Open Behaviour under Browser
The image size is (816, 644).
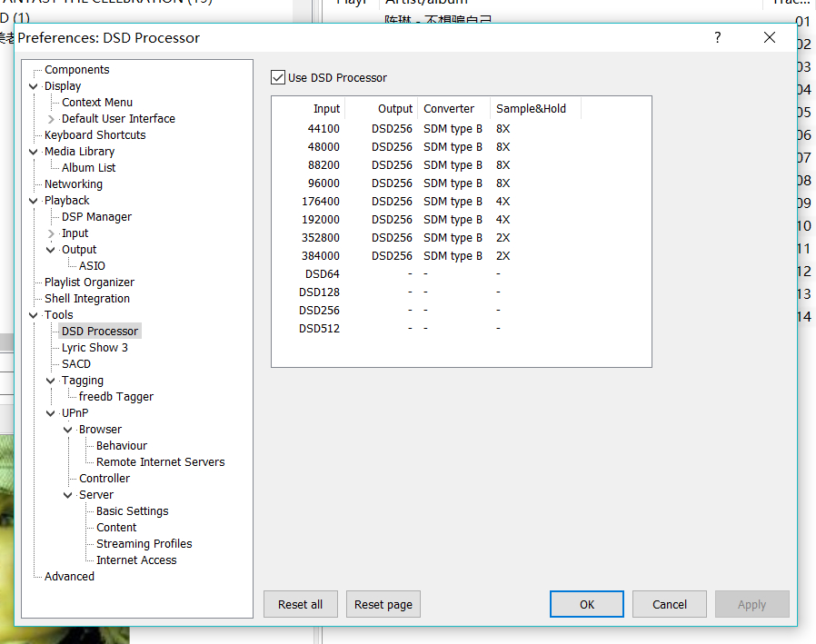pyautogui.click(x=121, y=446)
